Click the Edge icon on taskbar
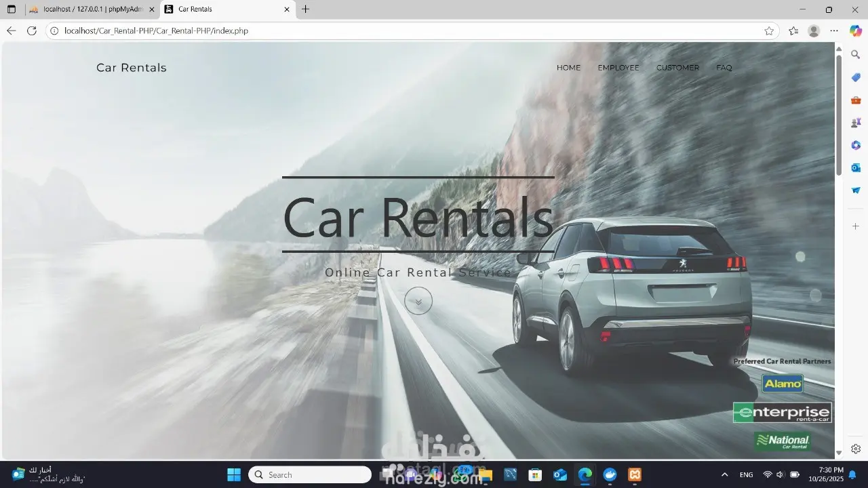Image resolution: width=868 pixels, height=488 pixels. point(585,474)
